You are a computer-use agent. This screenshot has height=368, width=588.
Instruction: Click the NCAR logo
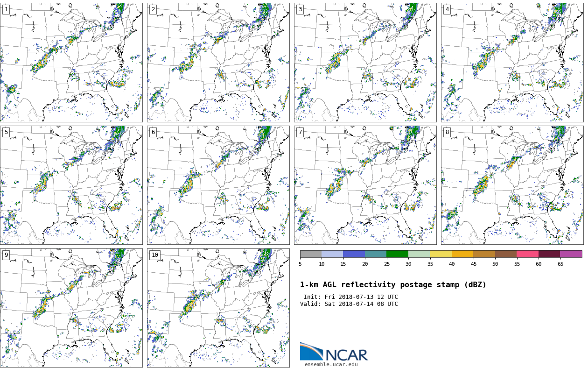334,352
